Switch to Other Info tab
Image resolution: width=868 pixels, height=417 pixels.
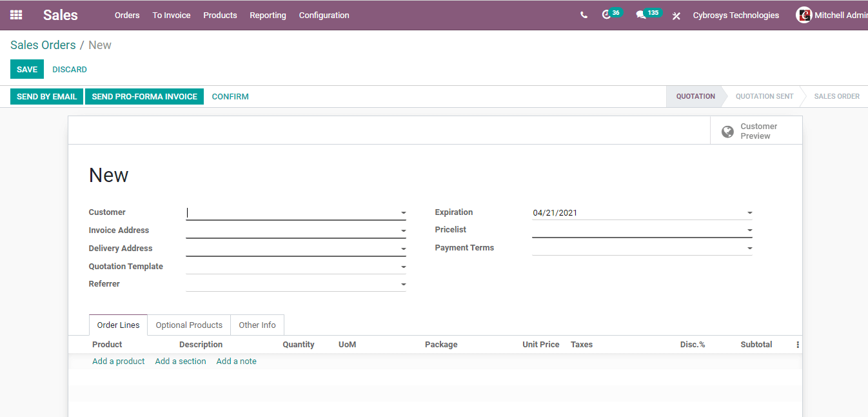[257, 325]
